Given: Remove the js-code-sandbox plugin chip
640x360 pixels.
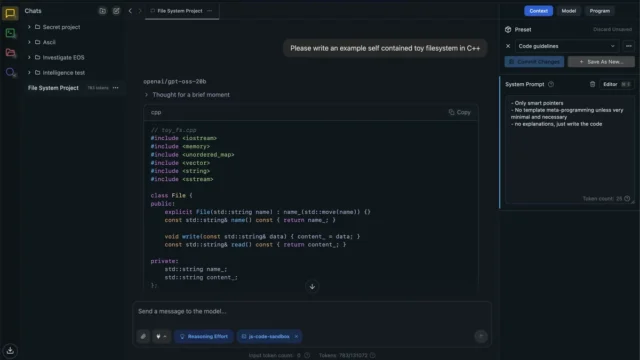Looking at the screenshot, I should coord(296,336).
